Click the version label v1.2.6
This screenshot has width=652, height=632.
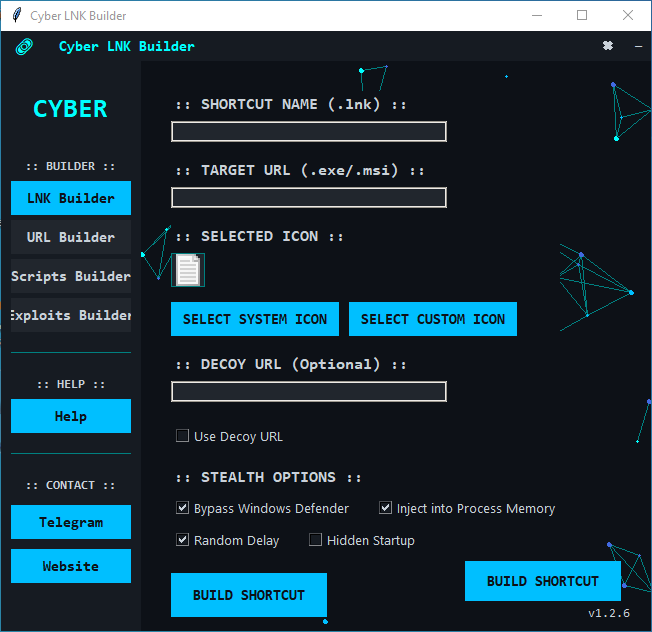[609, 613]
